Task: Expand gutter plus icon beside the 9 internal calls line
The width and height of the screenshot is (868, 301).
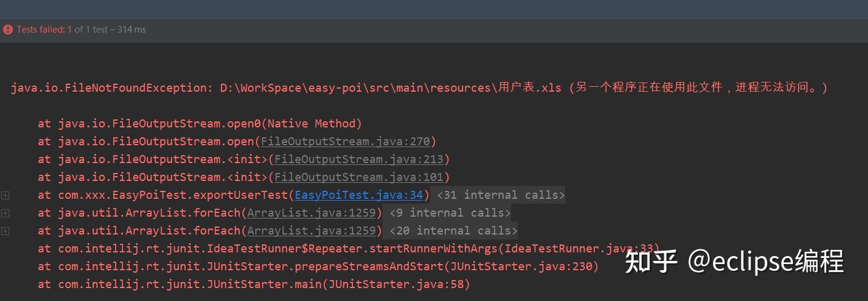Action: pyautogui.click(x=6, y=213)
